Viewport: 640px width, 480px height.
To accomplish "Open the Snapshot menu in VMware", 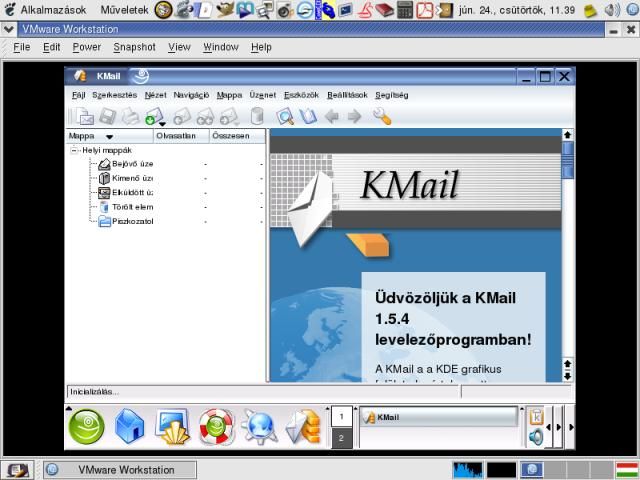I will click(134, 47).
